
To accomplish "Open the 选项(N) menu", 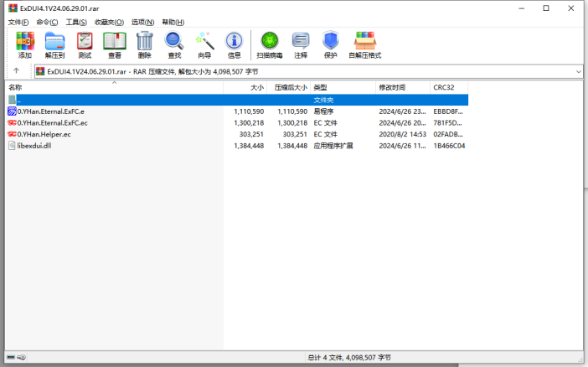I will point(143,22).
